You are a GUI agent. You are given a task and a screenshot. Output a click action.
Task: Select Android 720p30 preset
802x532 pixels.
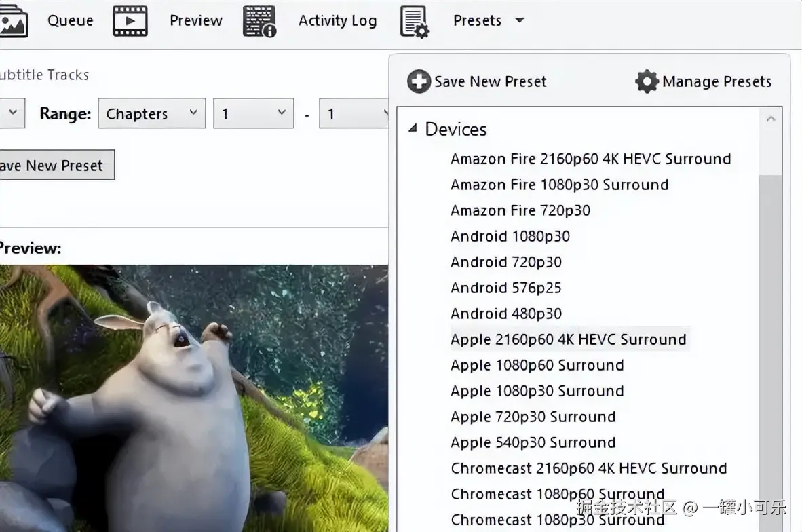pos(506,262)
